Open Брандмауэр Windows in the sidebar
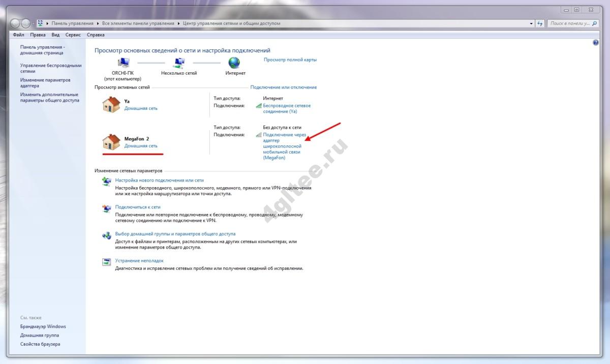The image size is (610, 364). [43, 326]
